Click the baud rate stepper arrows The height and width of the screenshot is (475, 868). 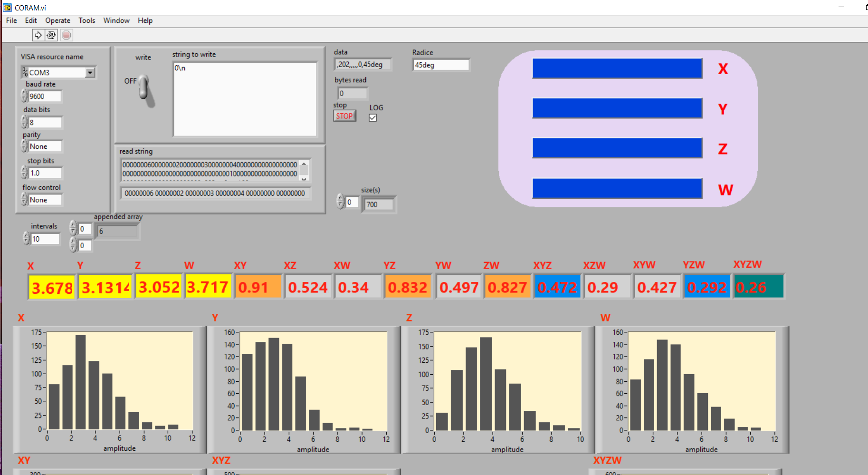pos(24,97)
